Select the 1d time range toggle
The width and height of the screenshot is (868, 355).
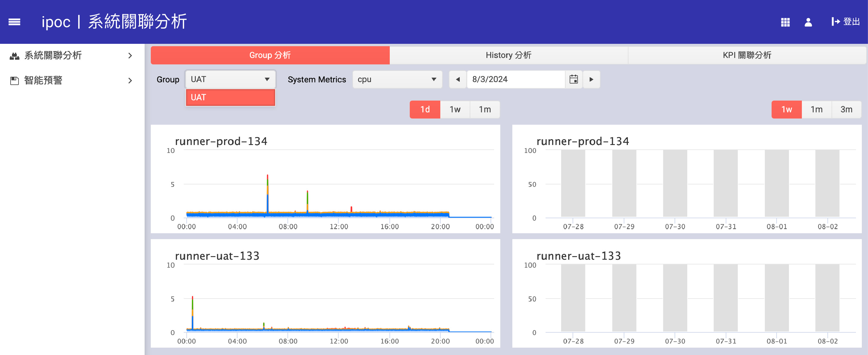pyautogui.click(x=425, y=109)
